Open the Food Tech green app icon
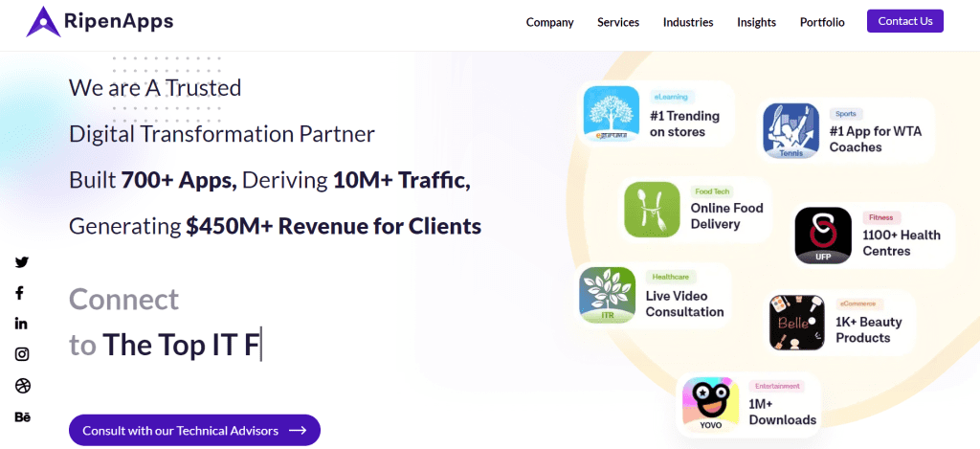Screen dimensions: 980x449 [652, 209]
